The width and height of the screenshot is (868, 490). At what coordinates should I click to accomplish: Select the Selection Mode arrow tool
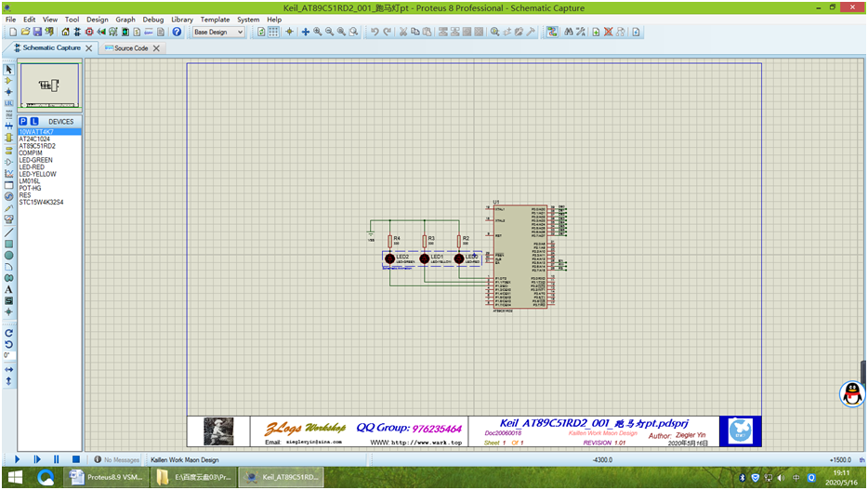tap(9, 69)
